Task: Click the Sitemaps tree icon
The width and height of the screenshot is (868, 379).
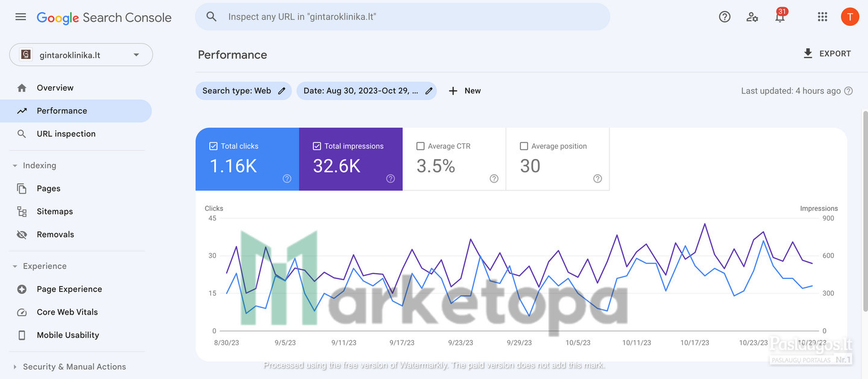Action: coord(22,211)
